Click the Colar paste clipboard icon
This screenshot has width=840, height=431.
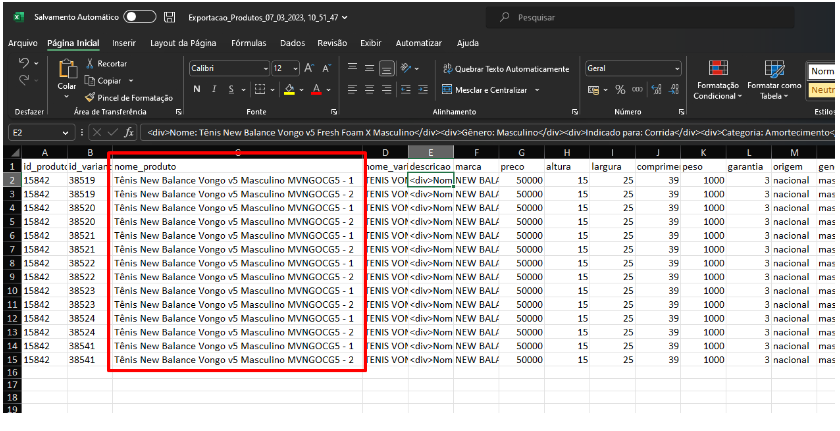[68, 69]
